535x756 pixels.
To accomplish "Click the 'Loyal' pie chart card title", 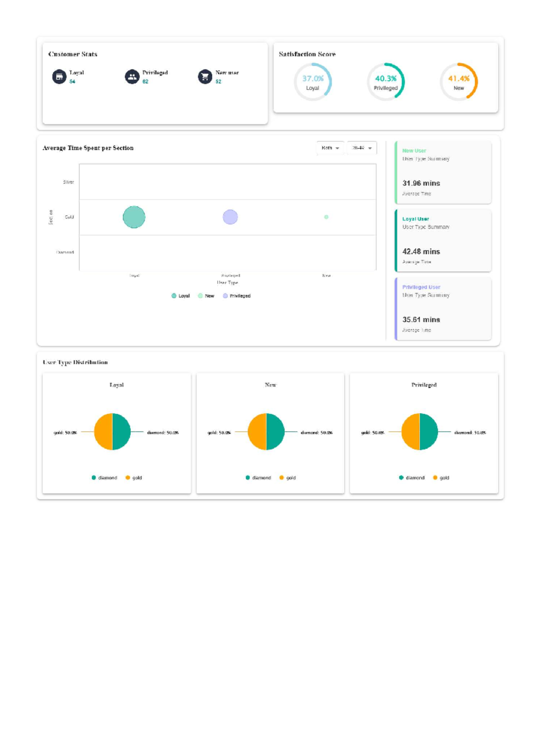I will pos(116,385).
